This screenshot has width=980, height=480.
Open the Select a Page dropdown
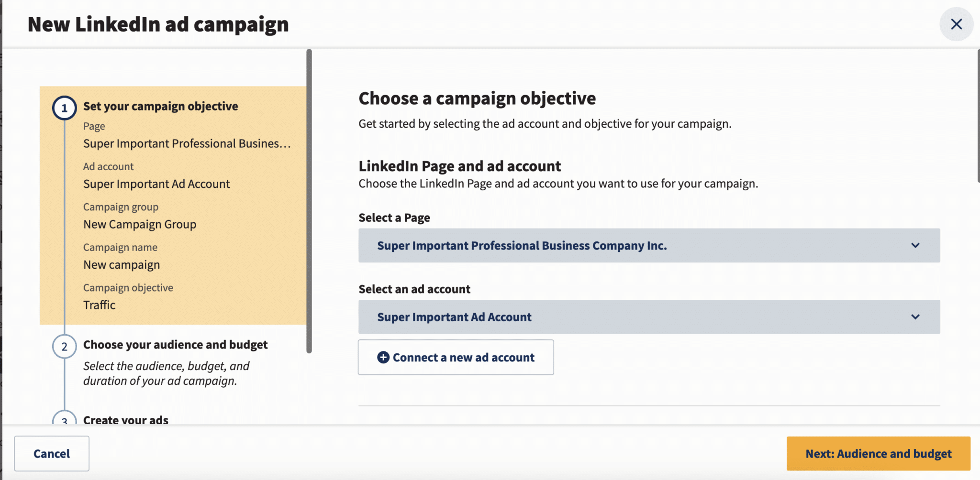[x=649, y=245]
